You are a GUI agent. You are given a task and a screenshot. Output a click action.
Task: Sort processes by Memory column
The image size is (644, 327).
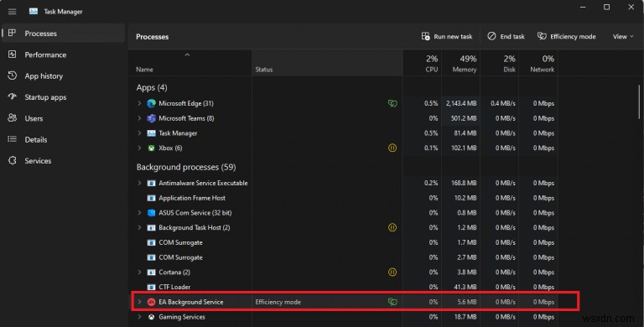[x=461, y=63]
